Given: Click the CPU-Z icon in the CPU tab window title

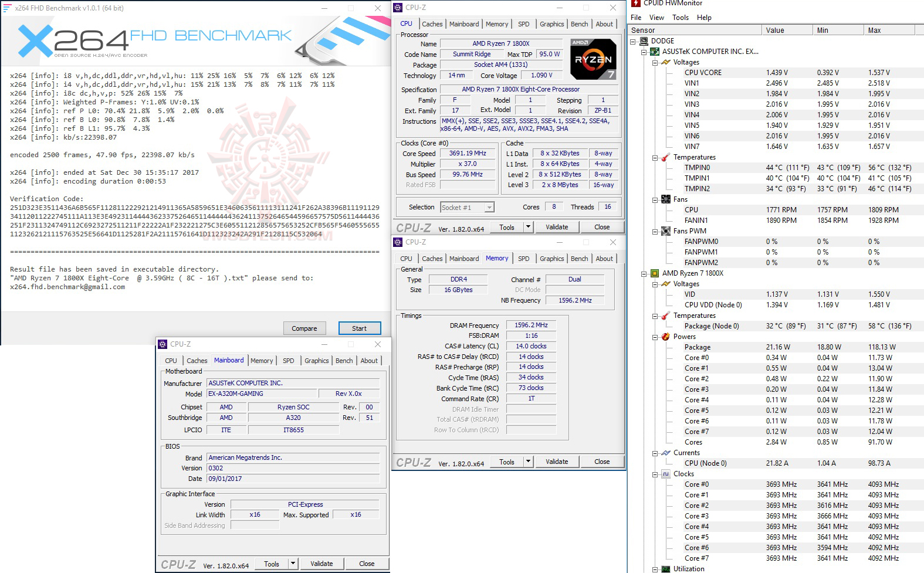Looking at the screenshot, I should click(398, 8).
